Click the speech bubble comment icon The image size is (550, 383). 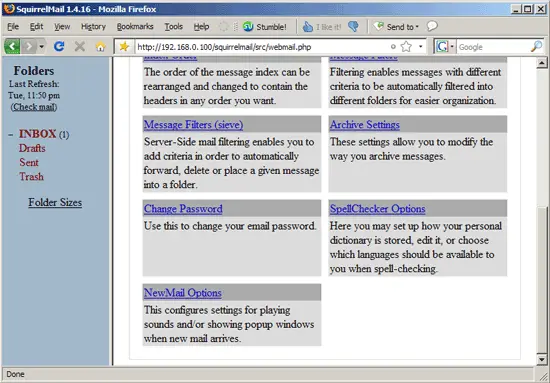click(432, 26)
